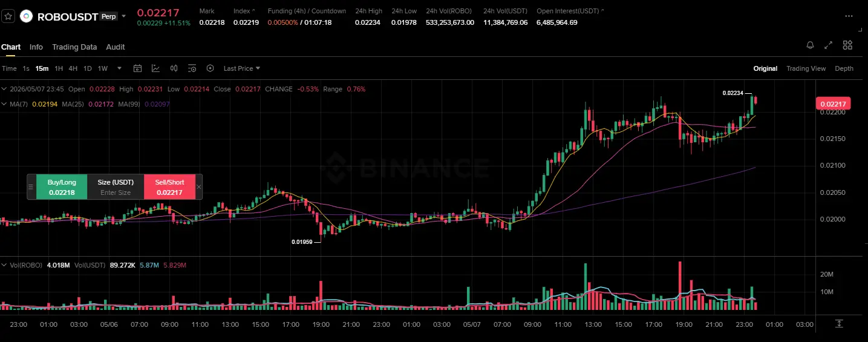Screen dimensions: 868x342
Task: Switch to Trading View chart
Action: point(806,68)
